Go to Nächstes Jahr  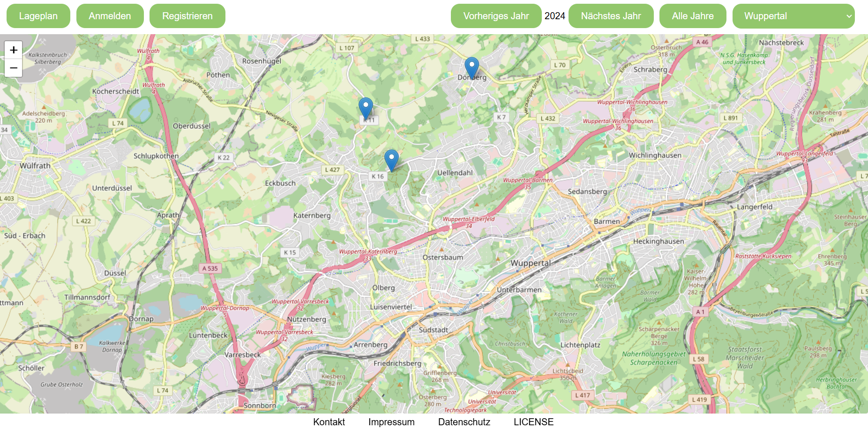click(x=611, y=16)
